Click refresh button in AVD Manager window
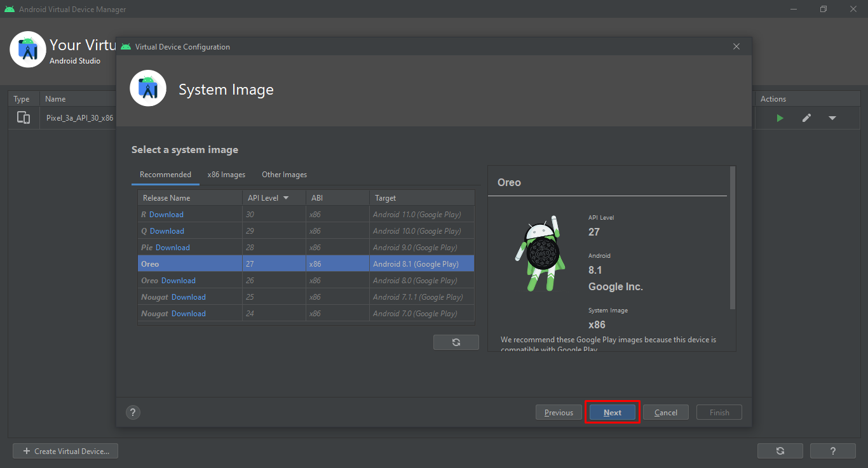 pos(780,451)
